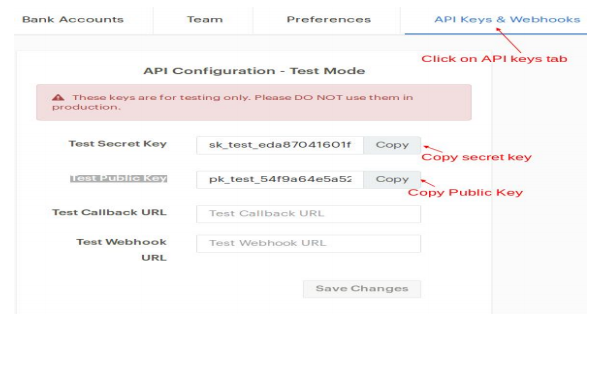607x367 pixels.
Task: Click the warning triangle icon in alert
Action: click(x=58, y=98)
